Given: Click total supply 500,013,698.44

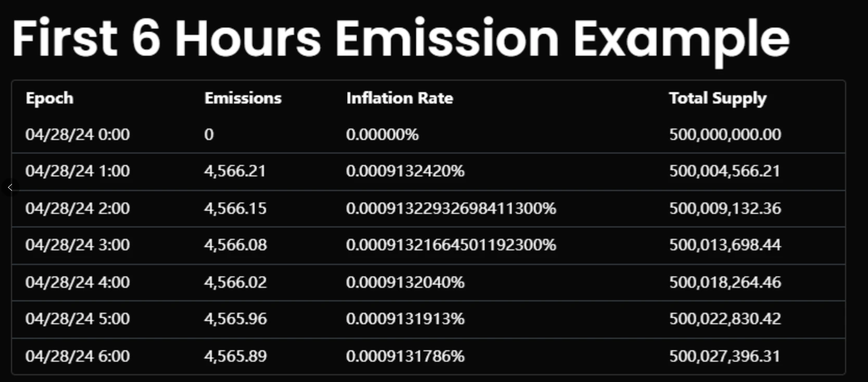Looking at the screenshot, I should (x=724, y=245).
